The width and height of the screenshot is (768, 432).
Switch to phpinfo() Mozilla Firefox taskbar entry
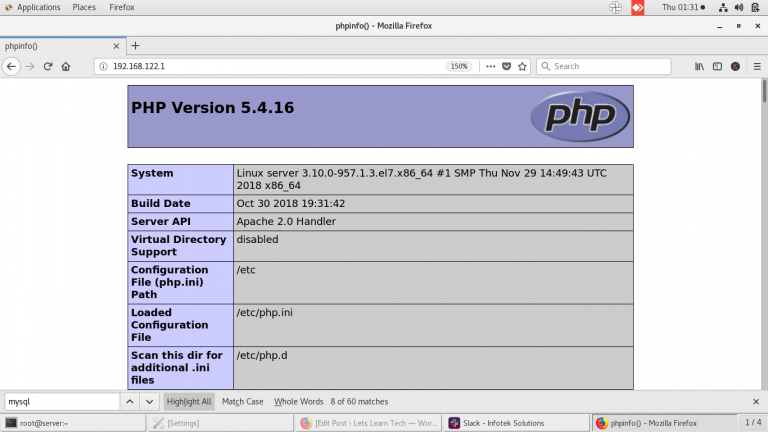pos(665,423)
